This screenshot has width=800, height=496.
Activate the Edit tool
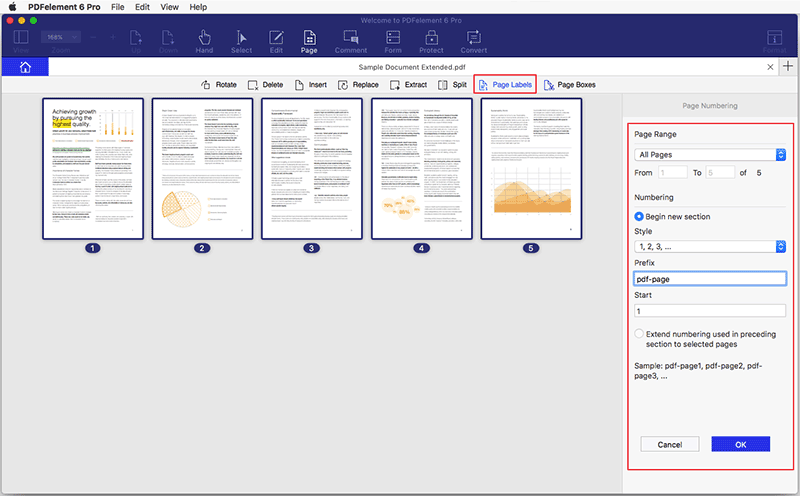pos(276,41)
